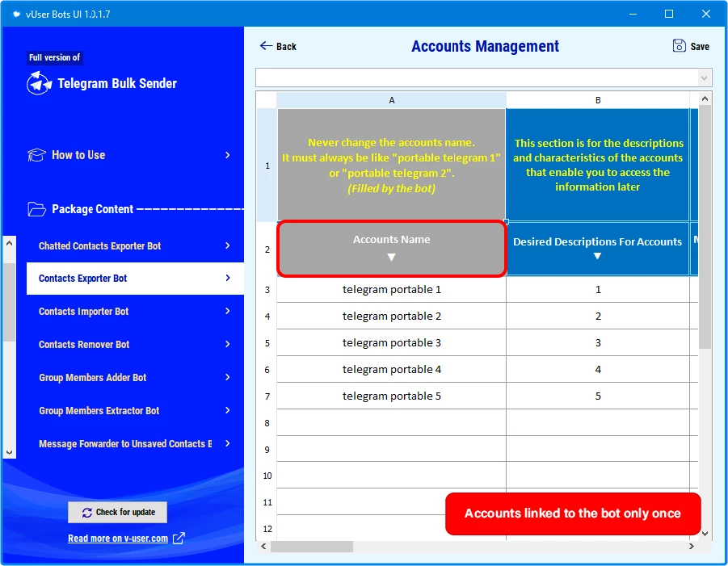This screenshot has height=566, width=728.
Task: Expand Chatted Contacts Exporter Bot chevron
Action: click(x=228, y=245)
